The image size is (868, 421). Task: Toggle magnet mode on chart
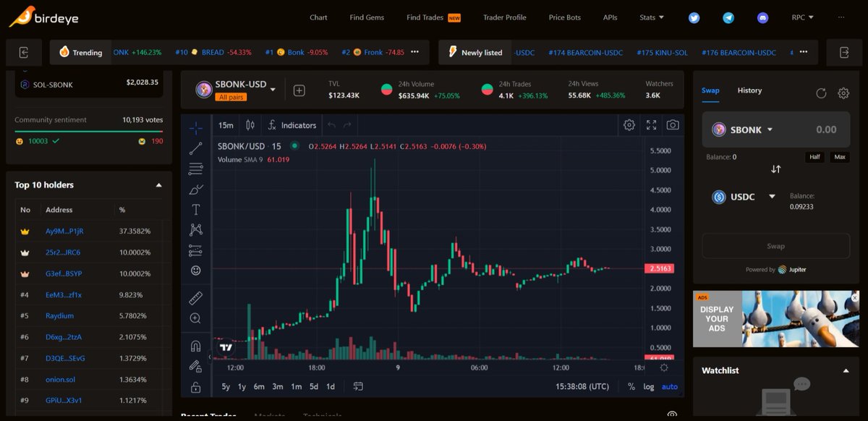pos(195,346)
